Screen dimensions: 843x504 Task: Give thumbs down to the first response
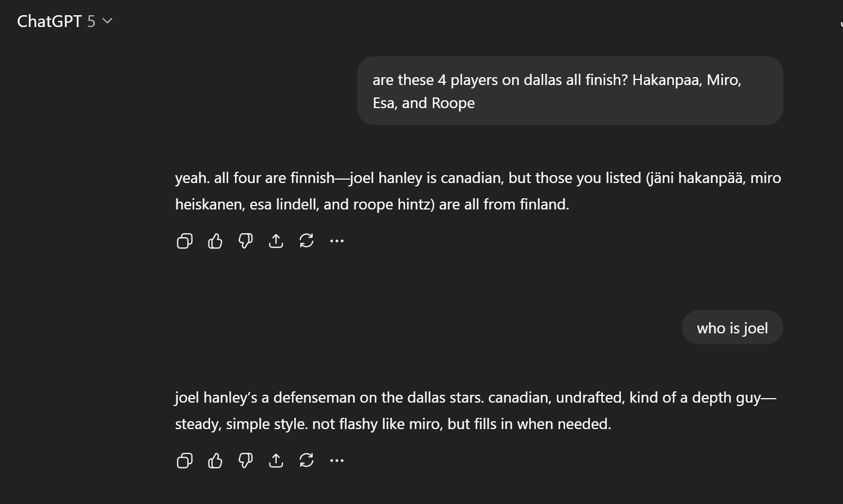pyautogui.click(x=246, y=241)
